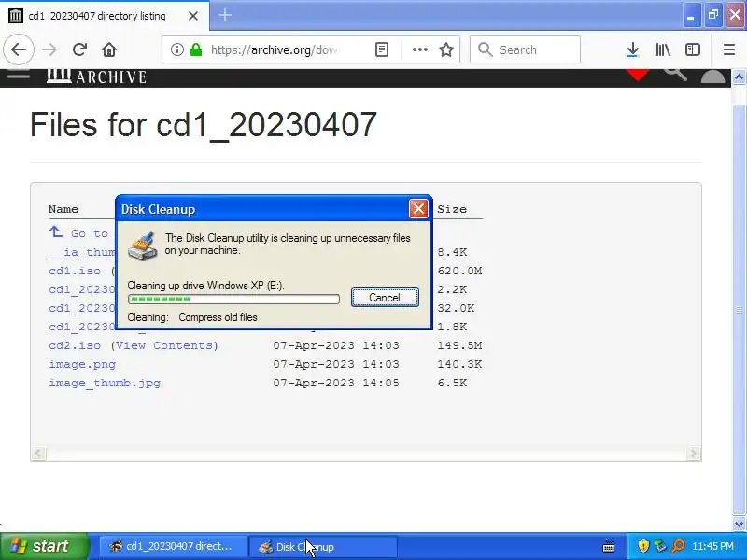Cancel the Disk Cleanup operation
Image resolution: width=747 pixels, height=560 pixels.
click(x=385, y=298)
